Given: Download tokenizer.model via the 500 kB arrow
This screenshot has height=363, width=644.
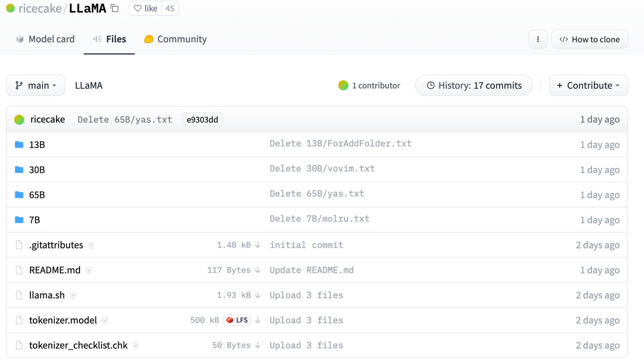Looking at the screenshot, I should point(258,320).
